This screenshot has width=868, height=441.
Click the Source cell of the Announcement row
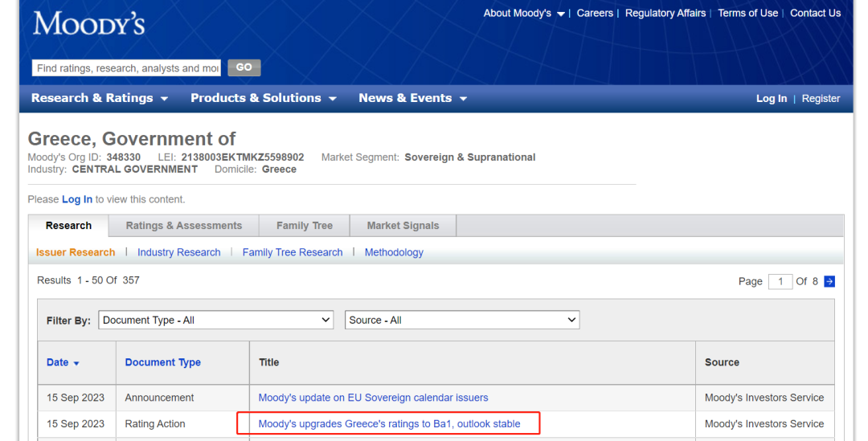pyautogui.click(x=764, y=398)
